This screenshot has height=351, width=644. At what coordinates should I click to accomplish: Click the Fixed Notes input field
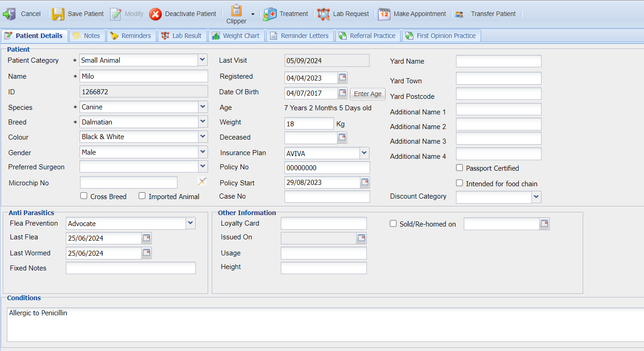coord(131,268)
